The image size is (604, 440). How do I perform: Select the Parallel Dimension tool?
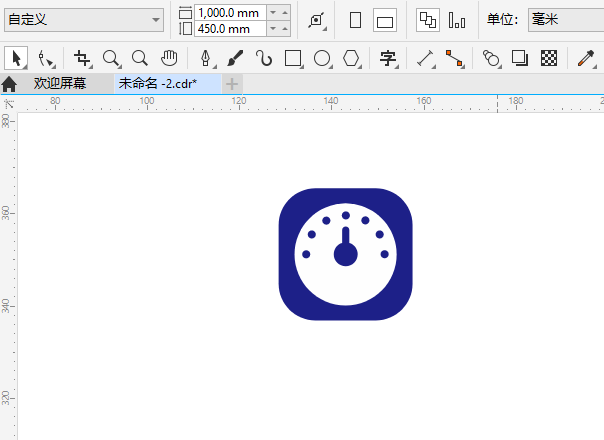click(x=426, y=59)
